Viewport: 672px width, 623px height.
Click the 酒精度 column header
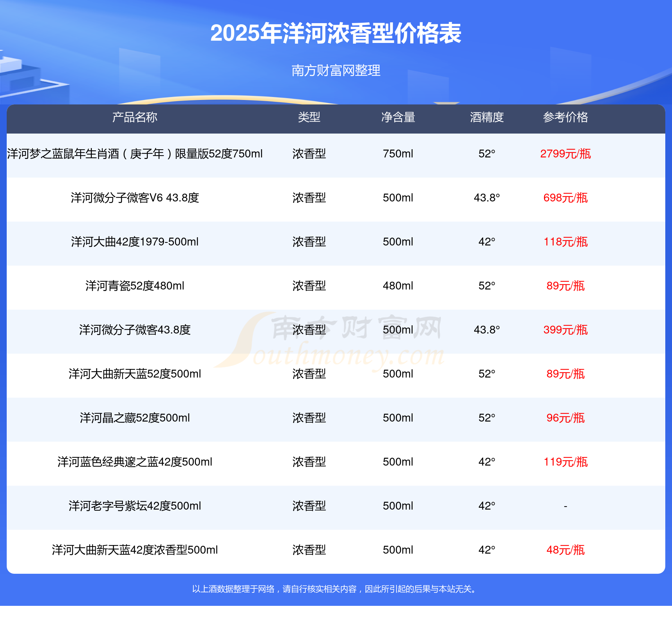(x=487, y=117)
